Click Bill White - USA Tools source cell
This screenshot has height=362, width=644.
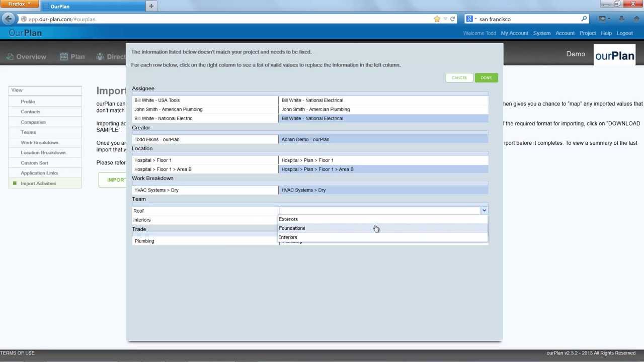pyautogui.click(x=205, y=100)
